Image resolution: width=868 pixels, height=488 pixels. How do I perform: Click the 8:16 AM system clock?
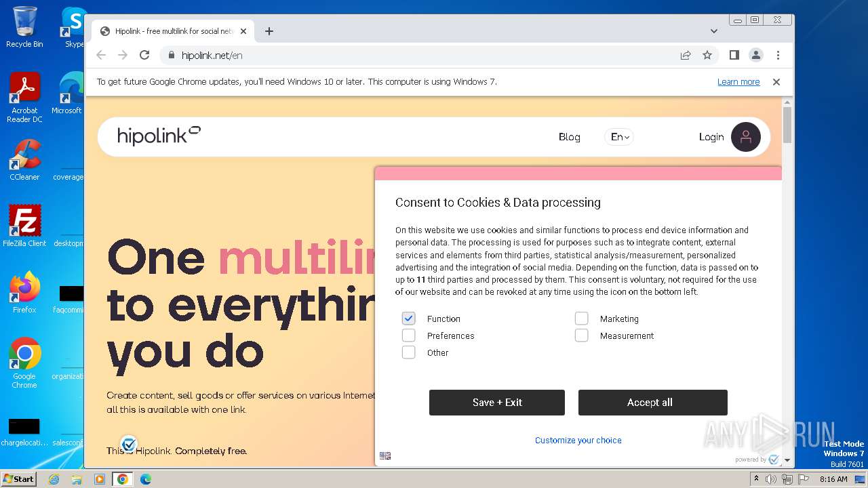833,479
